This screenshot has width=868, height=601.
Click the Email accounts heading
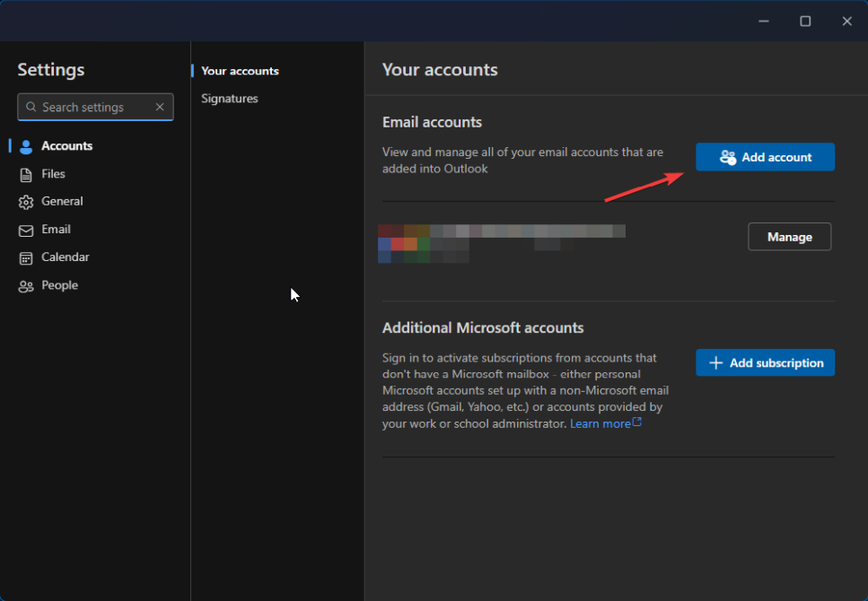(x=432, y=122)
